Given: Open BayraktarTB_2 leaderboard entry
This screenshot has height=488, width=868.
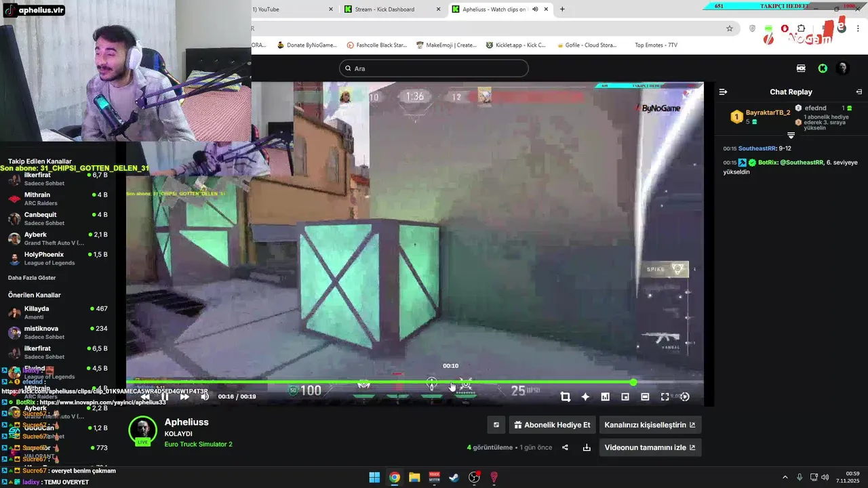Looking at the screenshot, I should coord(760,117).
